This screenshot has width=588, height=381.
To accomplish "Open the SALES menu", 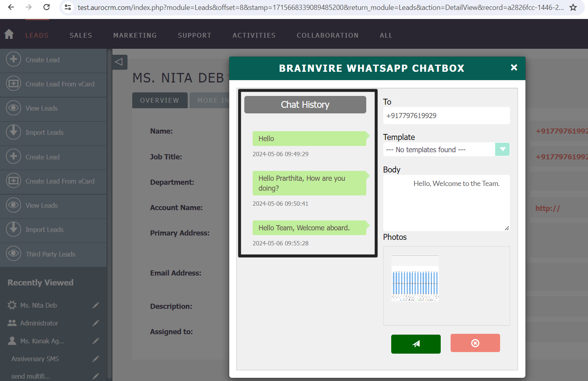I will [81, 35].
